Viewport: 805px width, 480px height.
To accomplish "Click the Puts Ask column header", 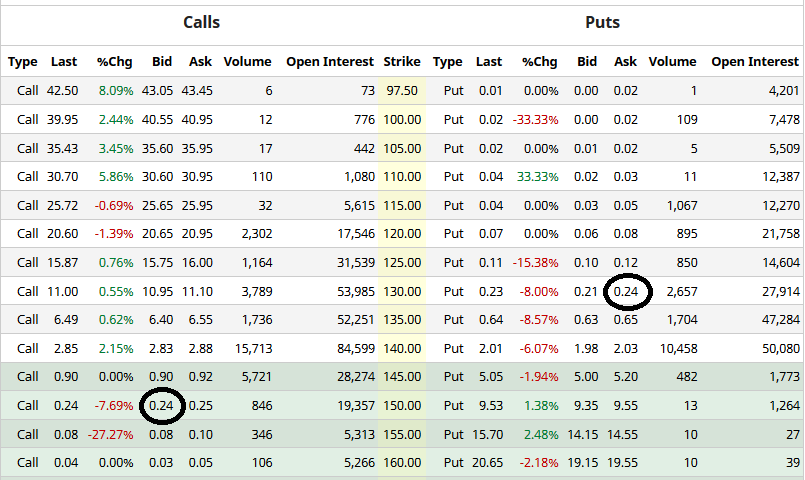I will point(625,62).
